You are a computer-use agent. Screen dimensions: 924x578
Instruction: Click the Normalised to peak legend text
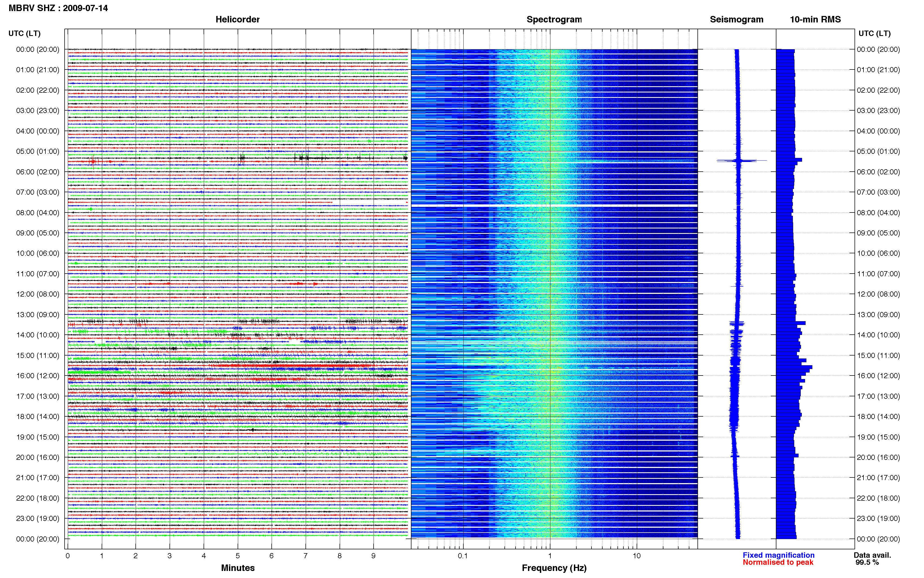click(778, 562)
